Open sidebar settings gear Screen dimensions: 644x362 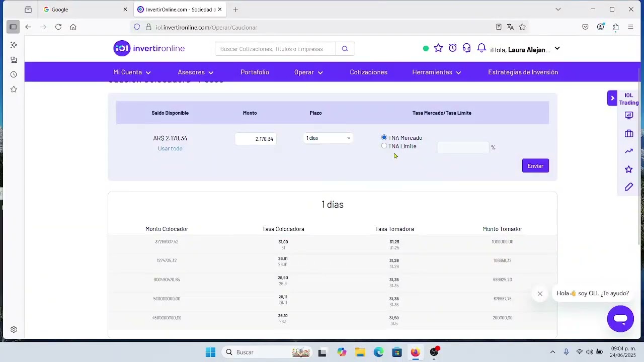tap(14, 330)
